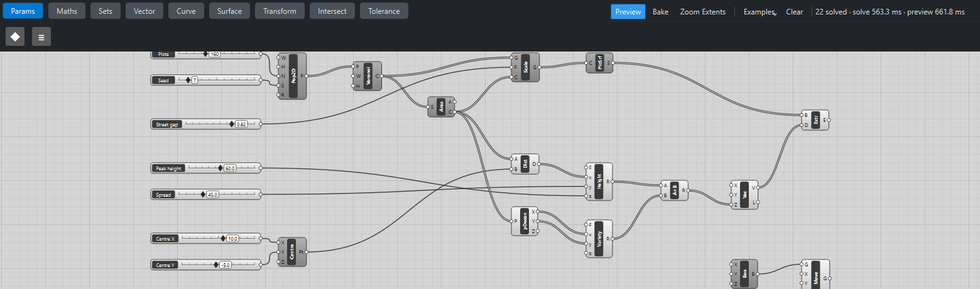Click the Street gap value 0.82
This screenshot has width=980, height=289.
(x=241, y=124)
